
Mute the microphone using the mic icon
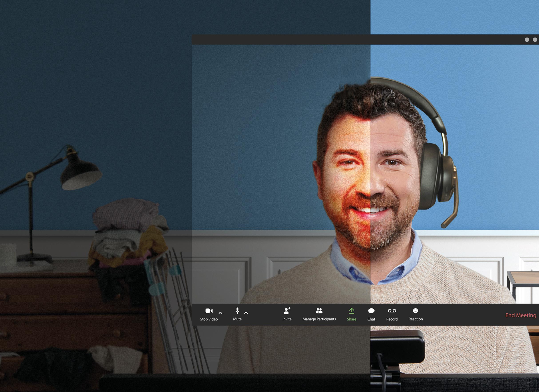[x=237, y=311]
